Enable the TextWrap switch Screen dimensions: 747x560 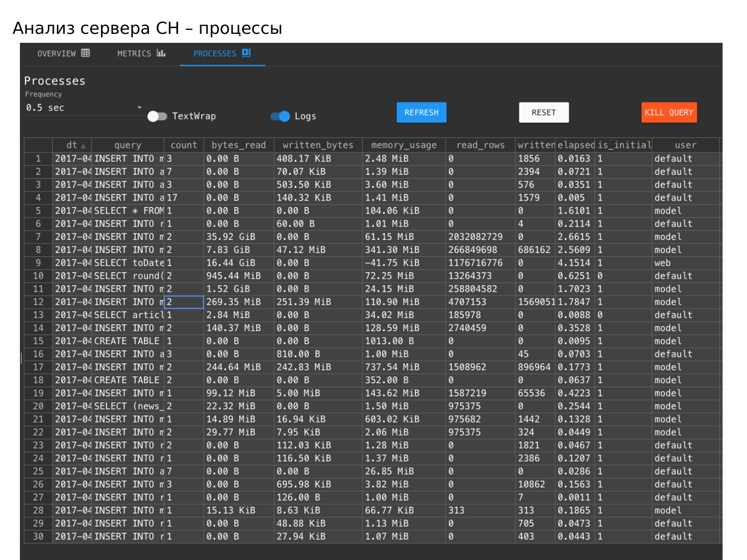point(157,116)
